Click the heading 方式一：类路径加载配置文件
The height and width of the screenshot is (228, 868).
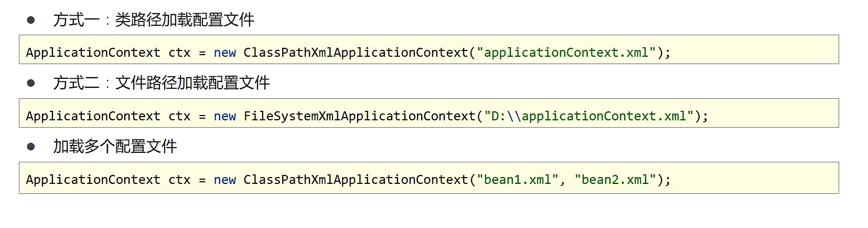154,20
